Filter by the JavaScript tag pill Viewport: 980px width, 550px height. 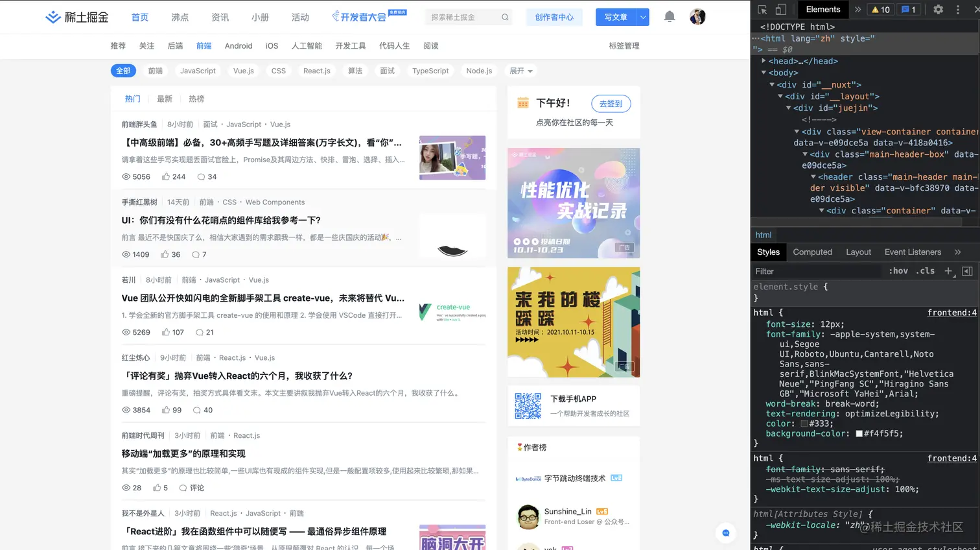198,71
